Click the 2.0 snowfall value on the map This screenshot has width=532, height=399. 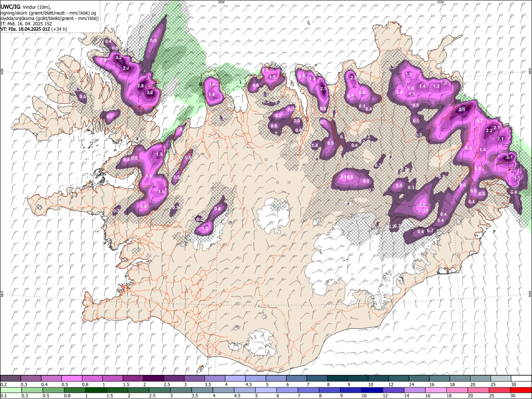click(x=354, y=78)
